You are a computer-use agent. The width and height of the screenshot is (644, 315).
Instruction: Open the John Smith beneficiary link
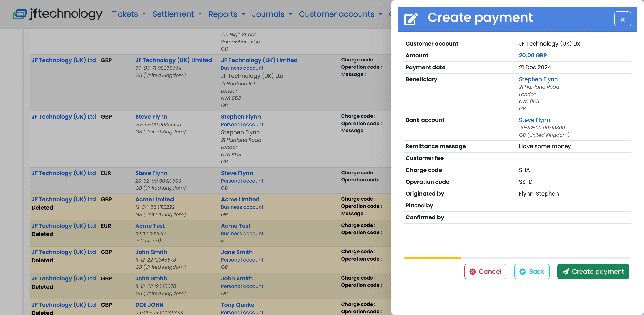[x=236, y=278]
